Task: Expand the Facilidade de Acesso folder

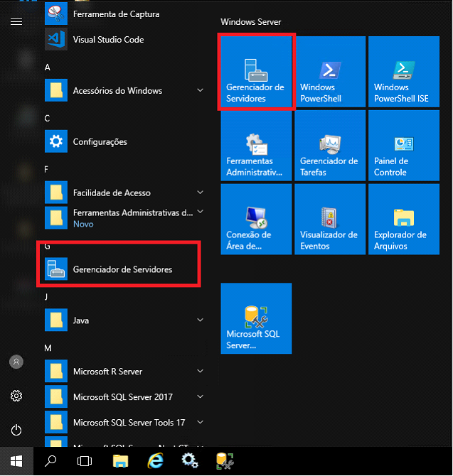Action: 201,192
